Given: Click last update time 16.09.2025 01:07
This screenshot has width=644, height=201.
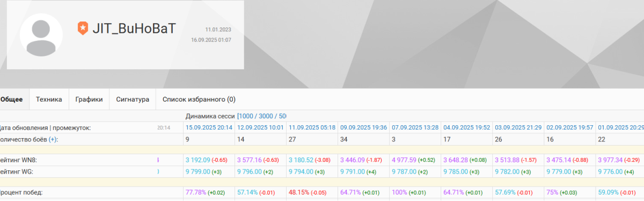Looking at the screenshot, I should pos(211,40).
